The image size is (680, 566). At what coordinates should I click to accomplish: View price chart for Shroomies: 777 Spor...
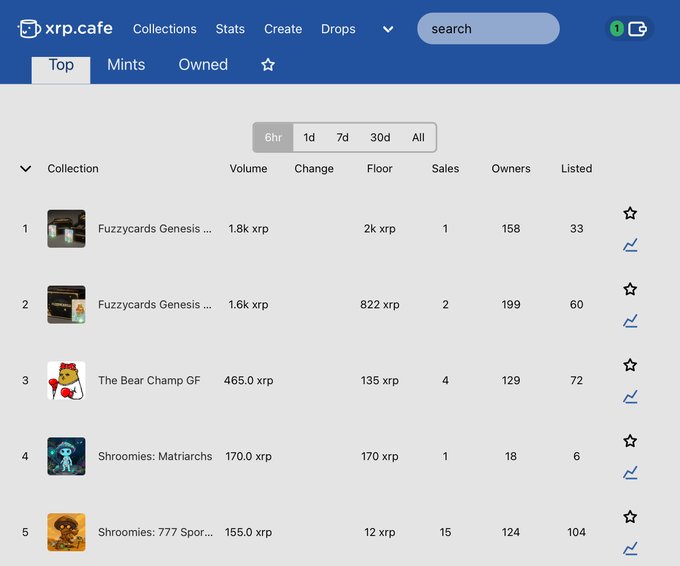[630, 548]
